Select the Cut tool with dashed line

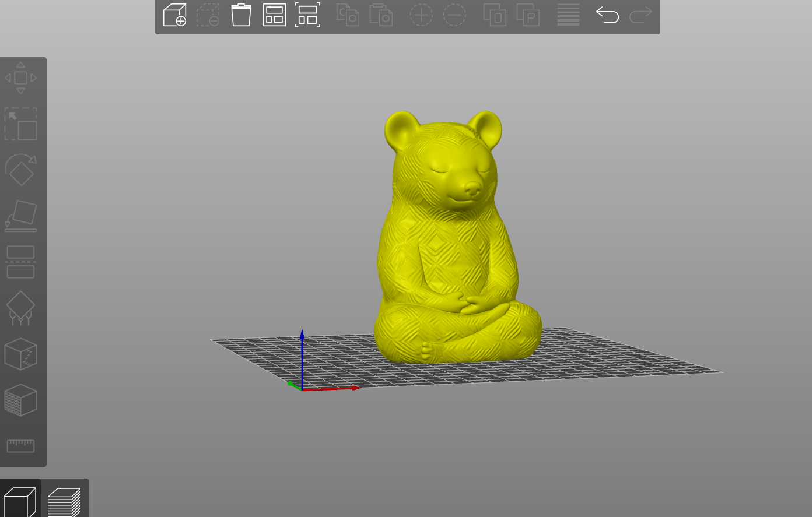pyautogui.click(x=20, y=262)
